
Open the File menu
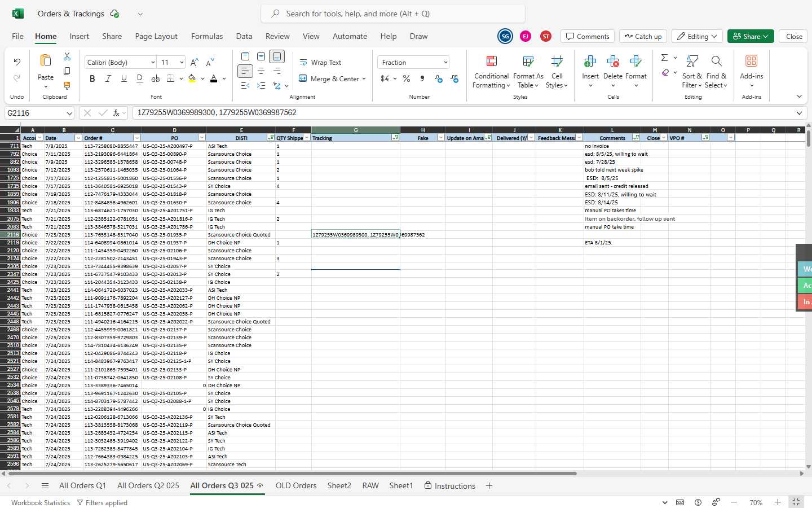[x=18, y=36]
